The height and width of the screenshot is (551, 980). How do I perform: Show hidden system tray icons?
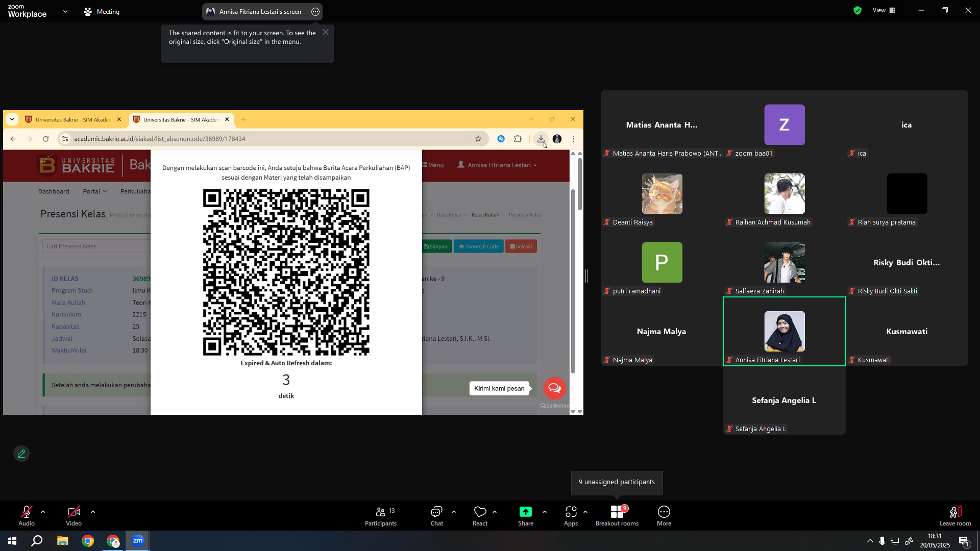pos(870,541)
